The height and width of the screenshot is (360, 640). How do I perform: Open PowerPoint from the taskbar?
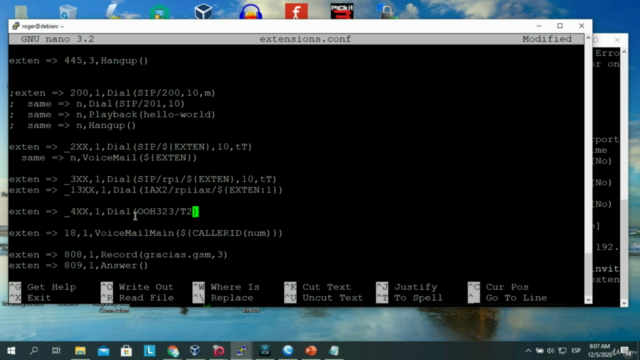(311, 351)
